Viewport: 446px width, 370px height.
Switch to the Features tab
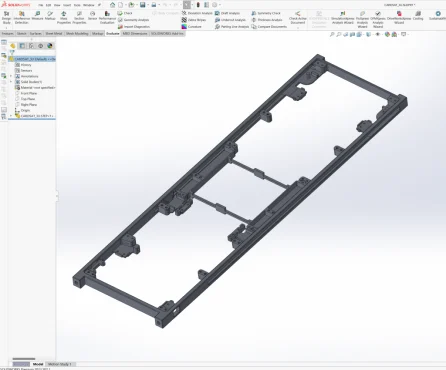tap(7, 34)
